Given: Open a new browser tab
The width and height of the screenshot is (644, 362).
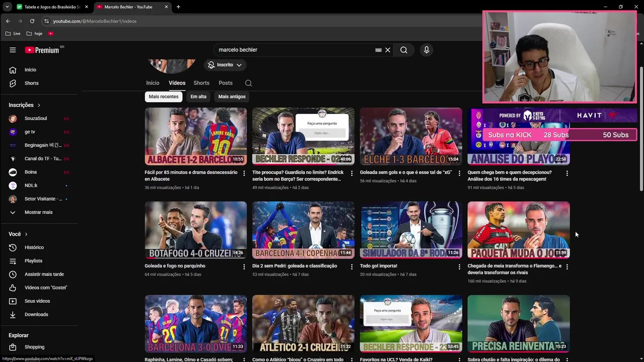Looking at the screenshot, I should pyautogui.click(x=178, y=7).
